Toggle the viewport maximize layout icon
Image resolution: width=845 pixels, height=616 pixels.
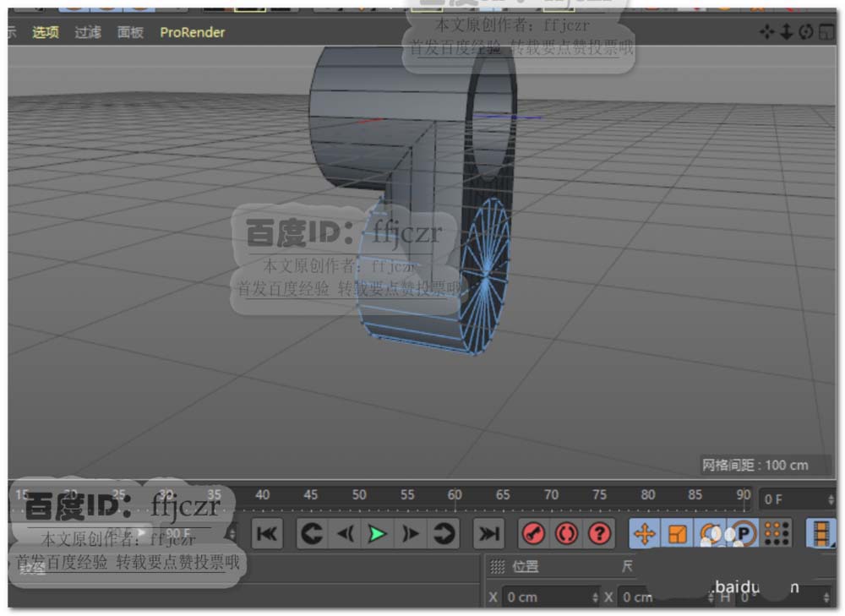click(826, 32)
